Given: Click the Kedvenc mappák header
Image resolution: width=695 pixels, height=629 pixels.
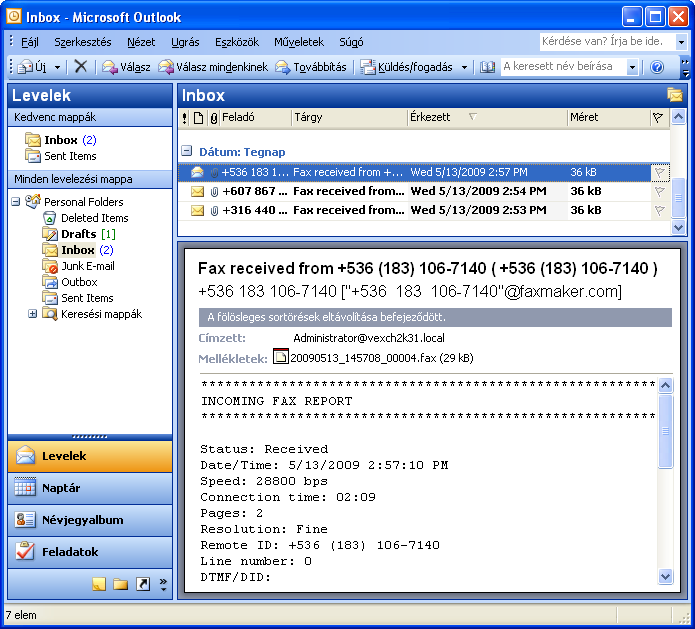Looking at the screenshot, I should click(x=90, y=117).
